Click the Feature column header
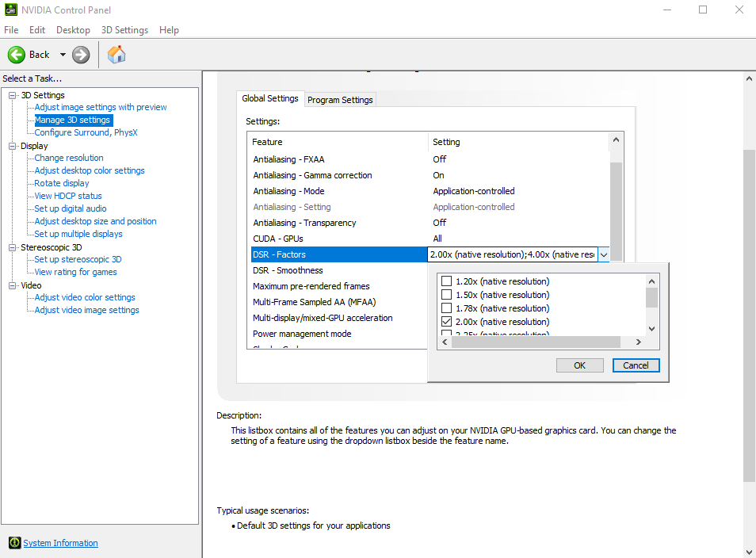This screenshot has height=558, width=756. (x=338, y=142)
